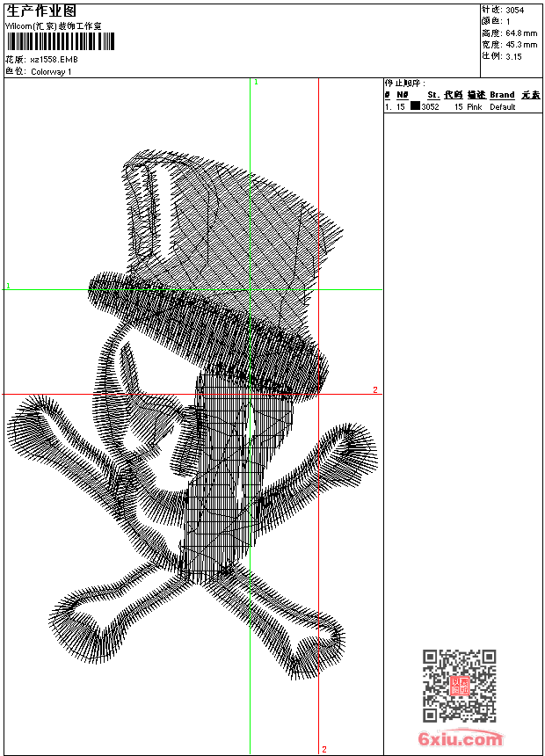Click the 停止顺序 heading
The image size is (545, 756).
(404, 83)
